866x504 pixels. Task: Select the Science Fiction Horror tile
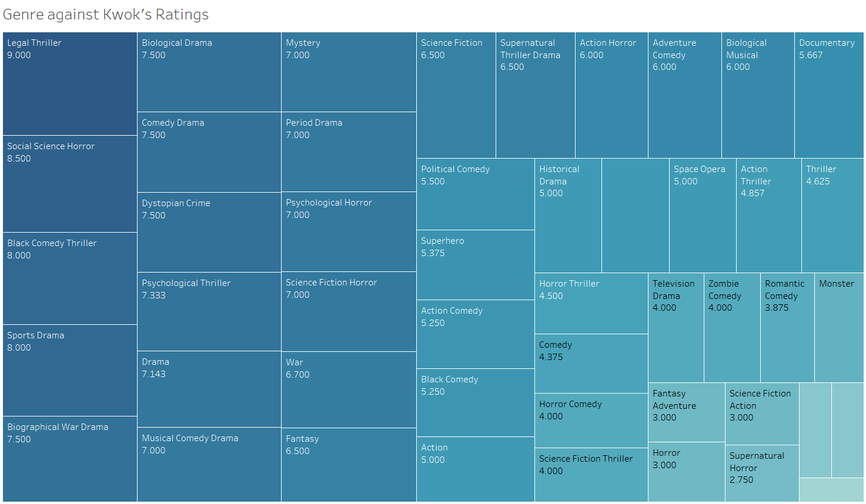point(349,311)
